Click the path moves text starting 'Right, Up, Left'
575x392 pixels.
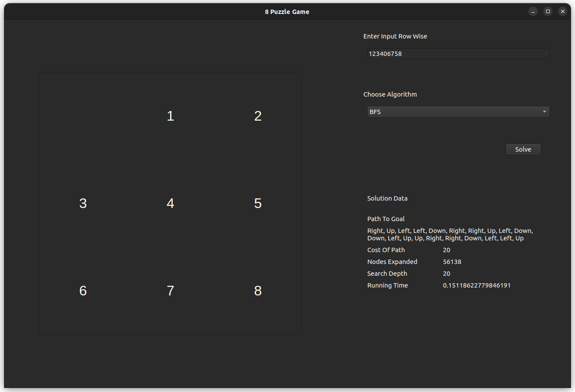(x=450, y=235)
